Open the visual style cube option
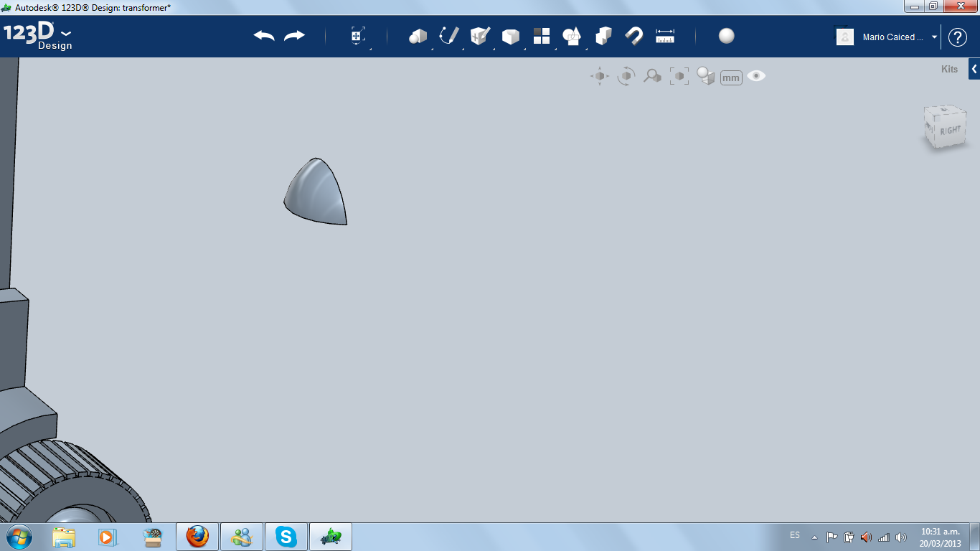The image size is (980, 551). 706,76
